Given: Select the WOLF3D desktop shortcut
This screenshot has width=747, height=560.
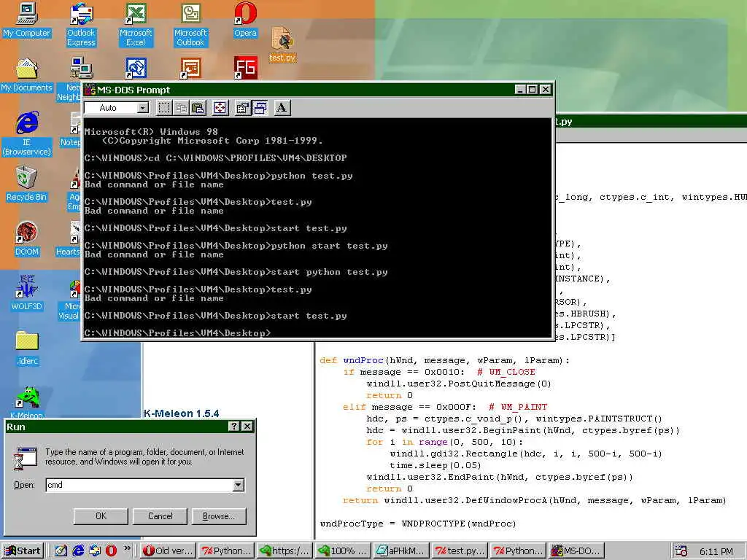Looking at the screenshot, I should coord(26,293).
